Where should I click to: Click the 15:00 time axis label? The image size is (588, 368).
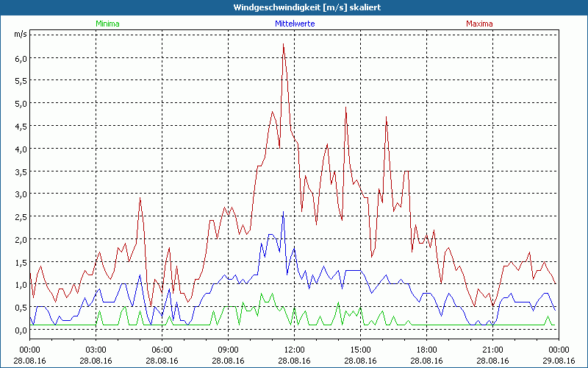[360, 349]
